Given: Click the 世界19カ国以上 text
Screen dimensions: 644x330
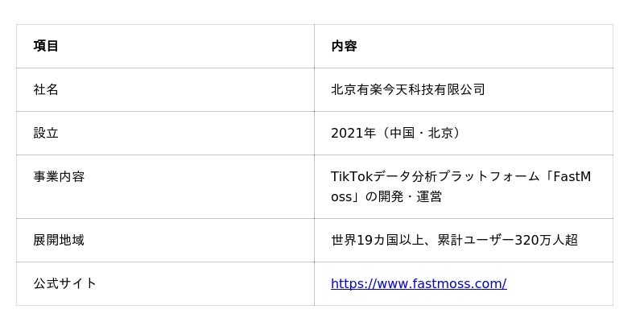Looking at the screenshot, I should (x=377, y=240).
